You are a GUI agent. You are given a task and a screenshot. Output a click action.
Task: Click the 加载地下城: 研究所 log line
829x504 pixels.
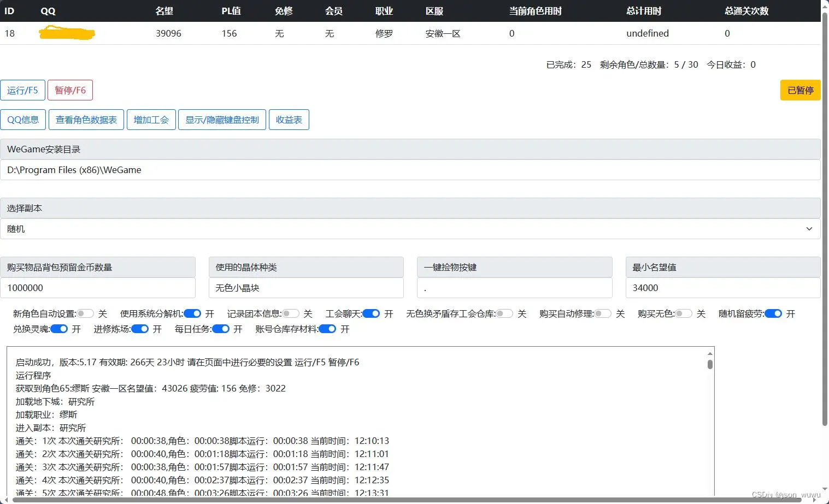55,401
